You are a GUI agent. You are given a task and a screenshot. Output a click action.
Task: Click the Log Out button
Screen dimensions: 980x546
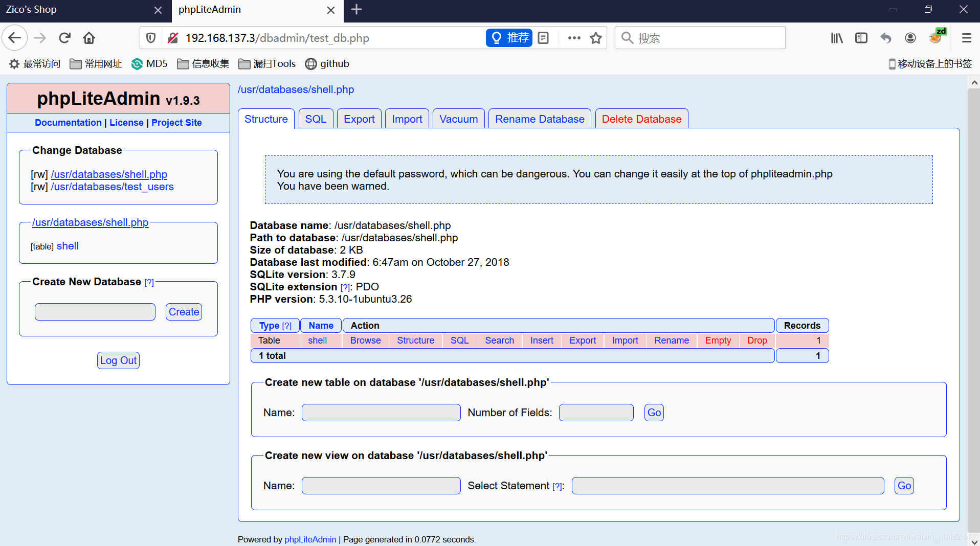[x=118, y=360]
